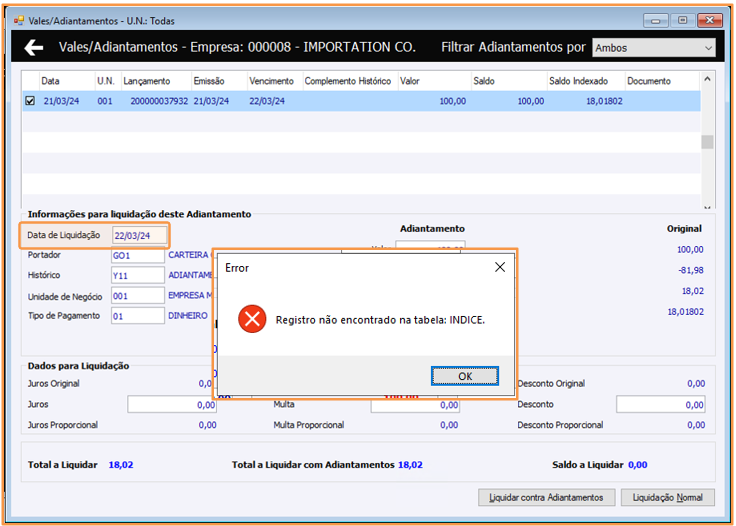Click the U.N. column header
Viewport: 736px width, 526px height.
click(106, 81)
